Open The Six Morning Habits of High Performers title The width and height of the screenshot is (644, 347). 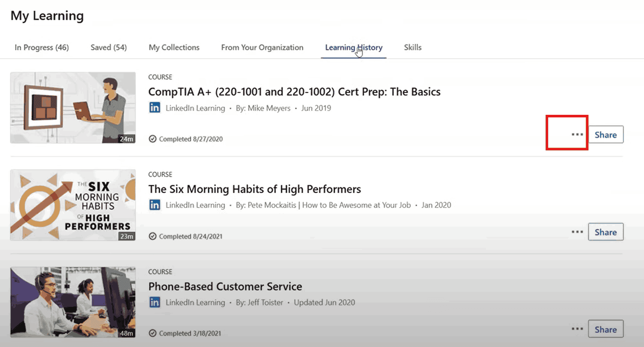click(254, 189)
